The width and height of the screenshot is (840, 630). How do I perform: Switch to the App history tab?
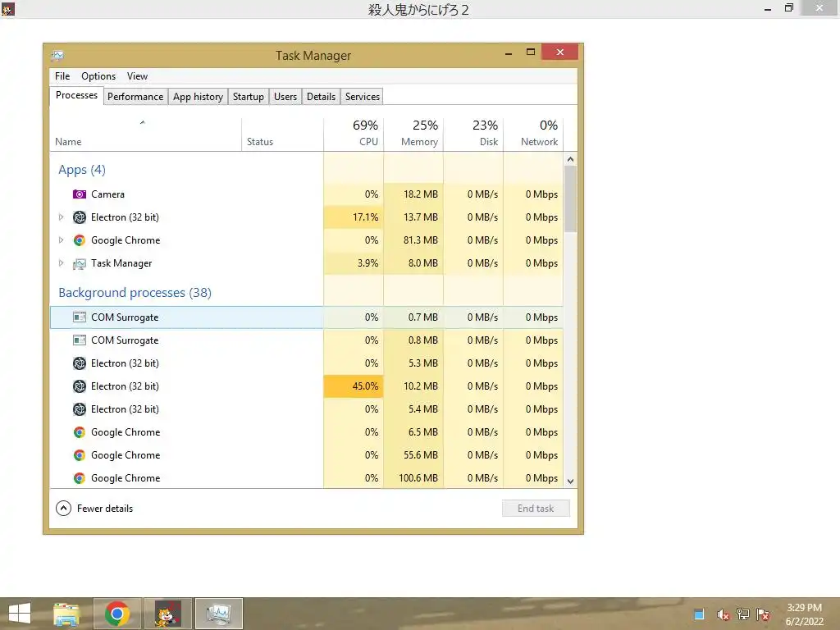(199, 97)
